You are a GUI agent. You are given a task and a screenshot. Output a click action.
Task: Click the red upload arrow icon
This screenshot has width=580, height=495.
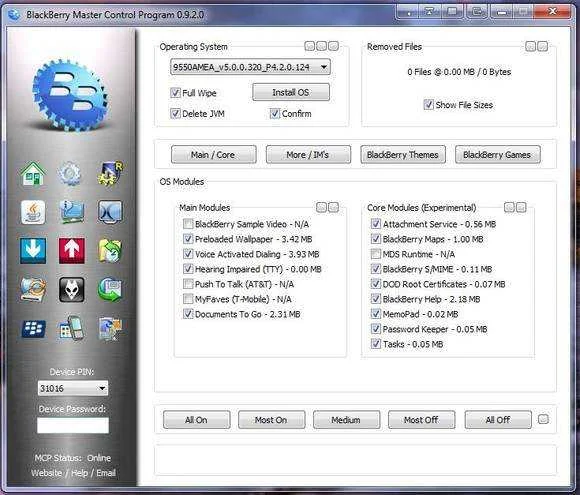[72, 251]
